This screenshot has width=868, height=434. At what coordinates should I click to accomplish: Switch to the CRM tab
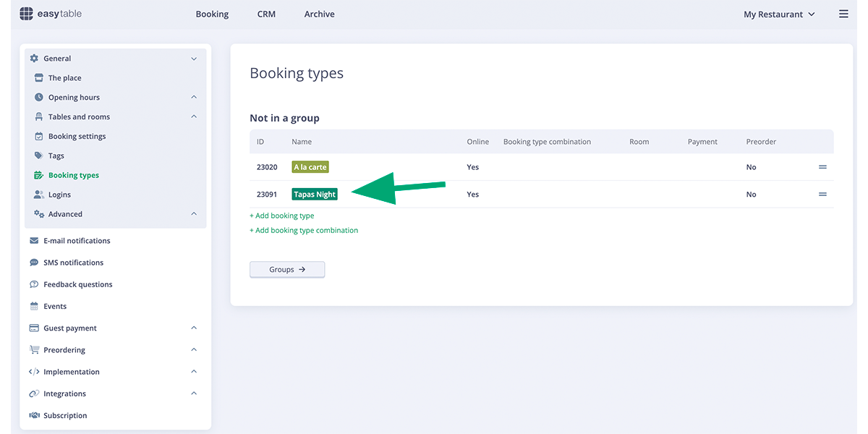266,13
